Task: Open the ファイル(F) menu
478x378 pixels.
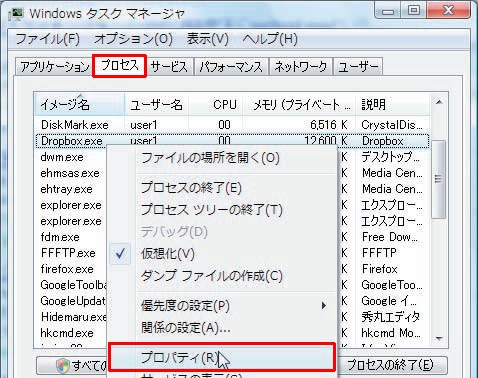Action: (47, 39)
